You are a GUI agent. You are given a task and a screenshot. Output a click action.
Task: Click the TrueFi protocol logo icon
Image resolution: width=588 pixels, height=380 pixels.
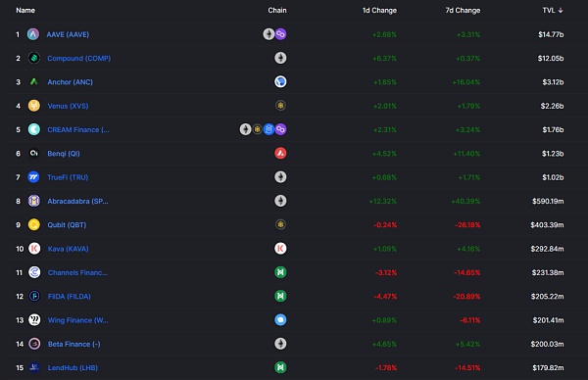point(33,177)
